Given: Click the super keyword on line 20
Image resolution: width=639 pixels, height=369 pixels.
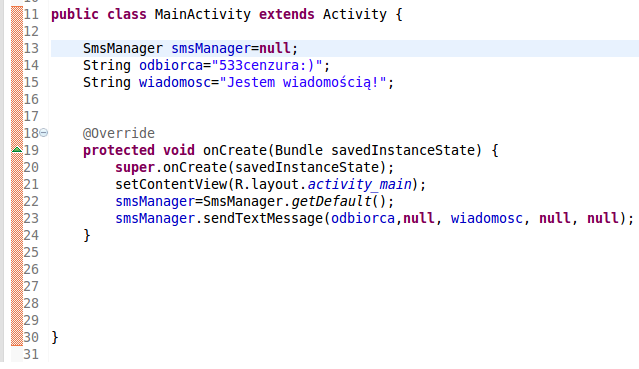Looking at the screenshot, I should [135, 168].
